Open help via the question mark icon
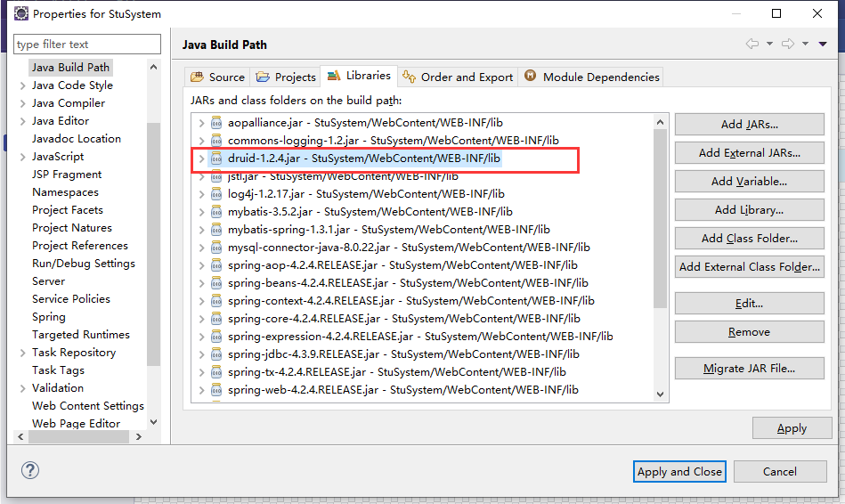This screenshot has width=845, height=504. [30, 470]
